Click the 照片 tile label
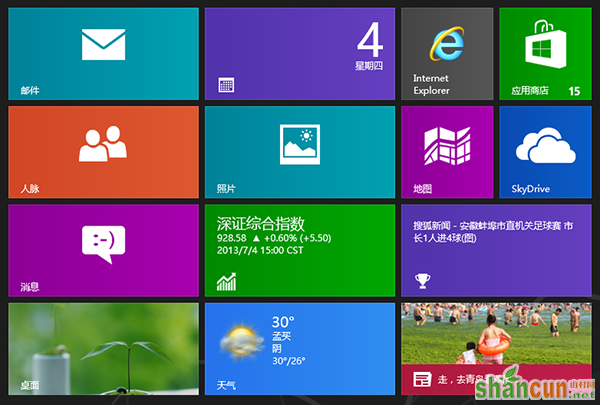The image size is (600, 405). coord(226,188)
